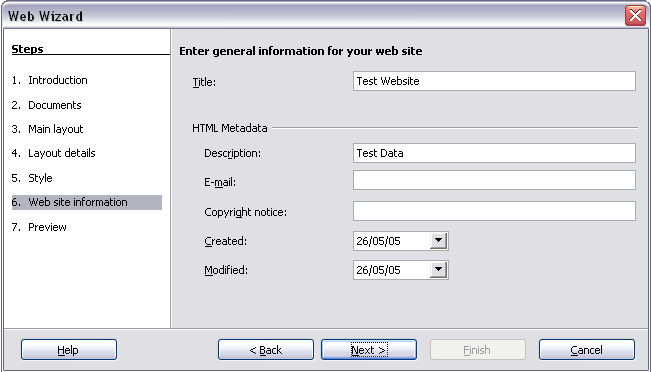651x372 pixels.
Task: Close the Web Wizard dialog window
Action: tap(635, 16)
